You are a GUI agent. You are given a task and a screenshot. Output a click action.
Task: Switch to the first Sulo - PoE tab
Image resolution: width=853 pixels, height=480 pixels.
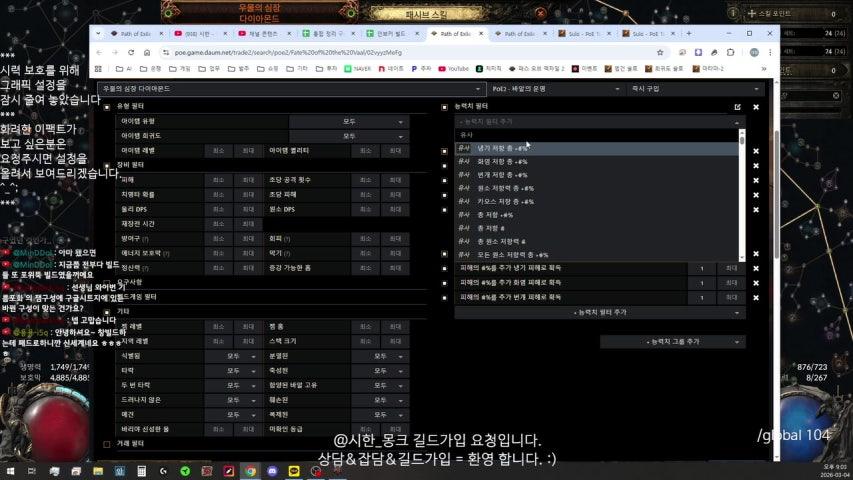click(584, 33)
